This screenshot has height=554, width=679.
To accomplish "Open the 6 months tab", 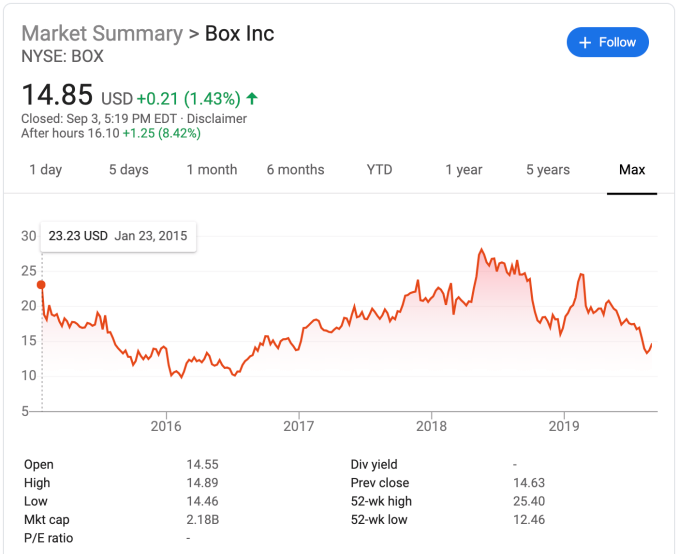I will click(295, 170).
